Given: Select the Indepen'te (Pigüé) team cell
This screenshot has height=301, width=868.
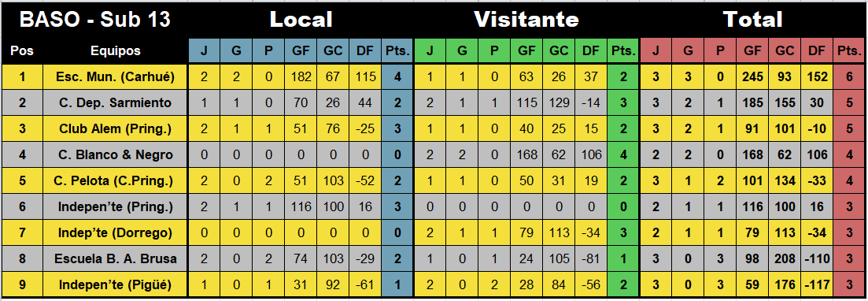Looking at the screenshot, I should point(116,285).
